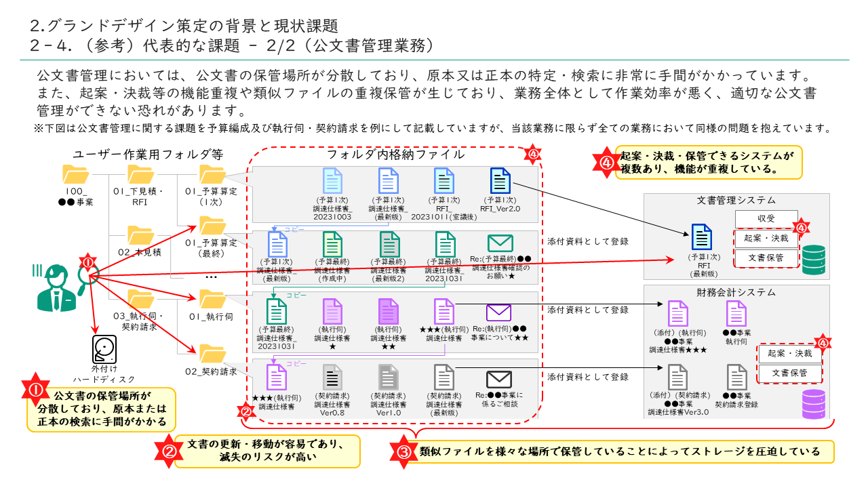
Task: Click 文書保管 box in 文書管理システム
Action: (766, 258)
